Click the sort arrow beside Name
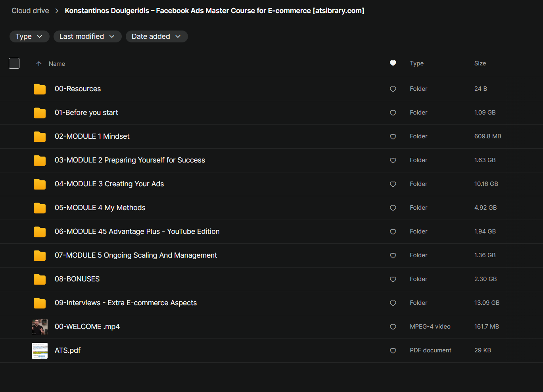The height and width of the screenshot is (392, 543). click(39, 64)
